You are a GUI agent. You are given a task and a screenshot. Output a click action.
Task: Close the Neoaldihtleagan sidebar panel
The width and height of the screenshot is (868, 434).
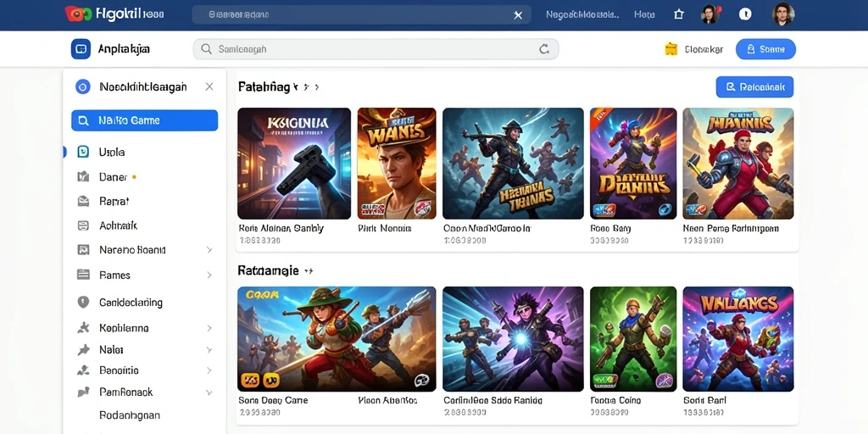coord(209,86)
